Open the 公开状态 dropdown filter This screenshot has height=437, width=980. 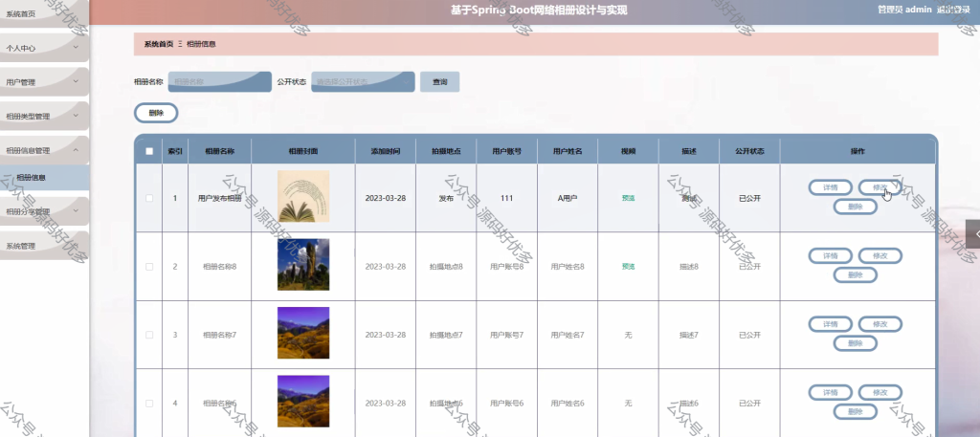pyautogui.click(x=363, y=82)
